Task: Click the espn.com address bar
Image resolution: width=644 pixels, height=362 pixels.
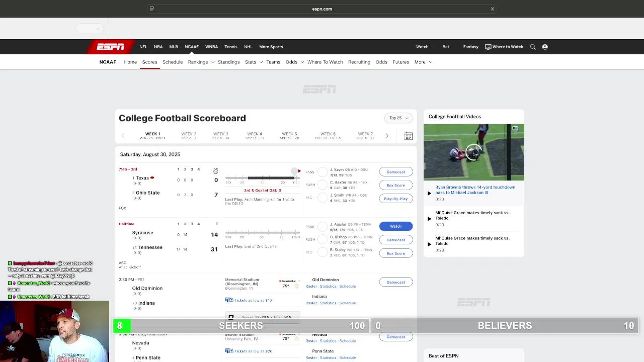Action: pyautogui.click(x=322, y=9)
